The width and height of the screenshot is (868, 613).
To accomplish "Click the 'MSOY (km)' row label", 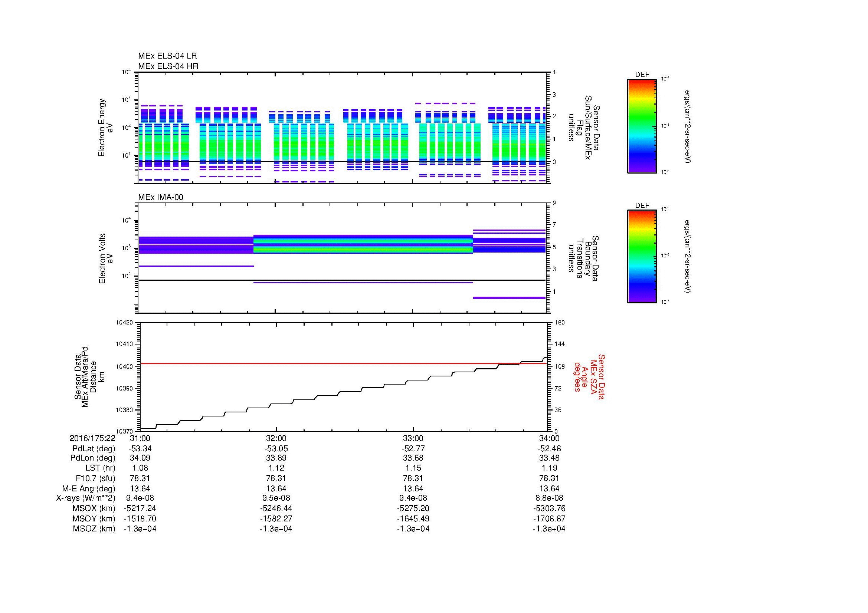I will pos(94,518).
